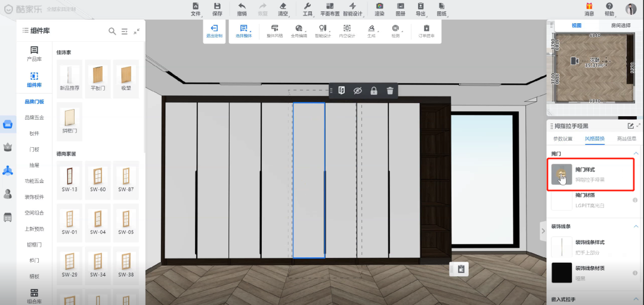Hide selected door with eye icon

pyautogui.click(x=358, y=91)
